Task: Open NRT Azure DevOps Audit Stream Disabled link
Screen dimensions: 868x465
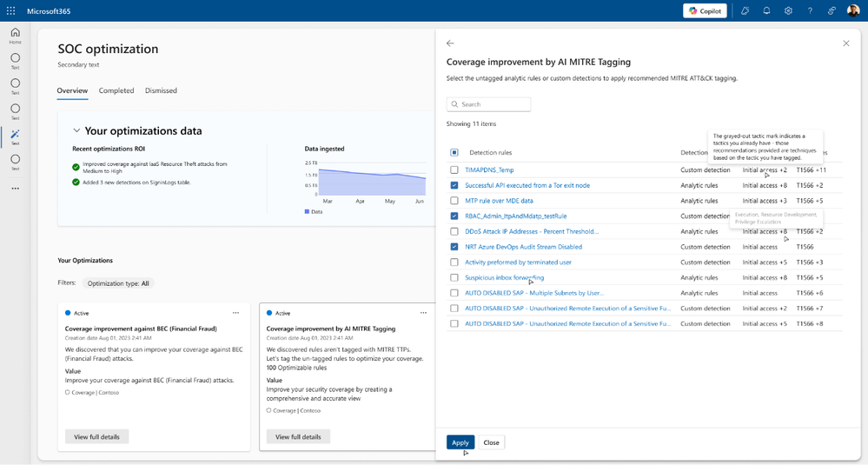Action: click(x=523, y=247)
